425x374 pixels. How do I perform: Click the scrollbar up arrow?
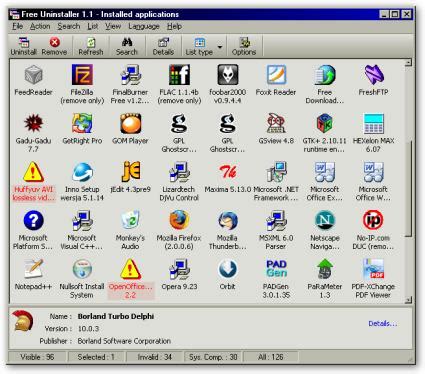[408, 62]
